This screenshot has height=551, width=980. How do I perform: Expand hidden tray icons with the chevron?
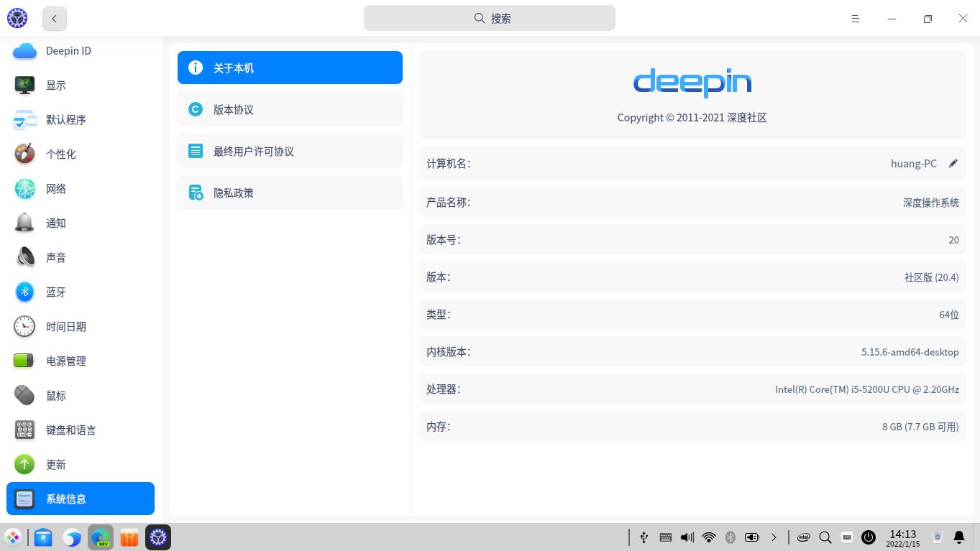point(774,537)
